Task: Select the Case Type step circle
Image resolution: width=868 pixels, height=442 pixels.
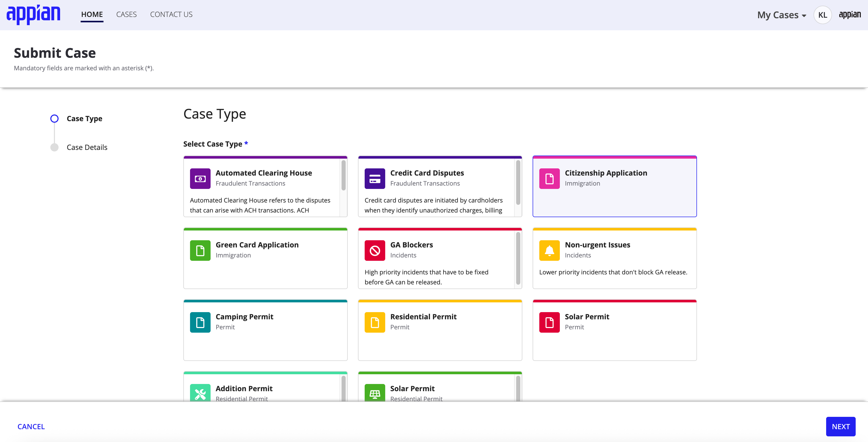Action: point(54,119)
